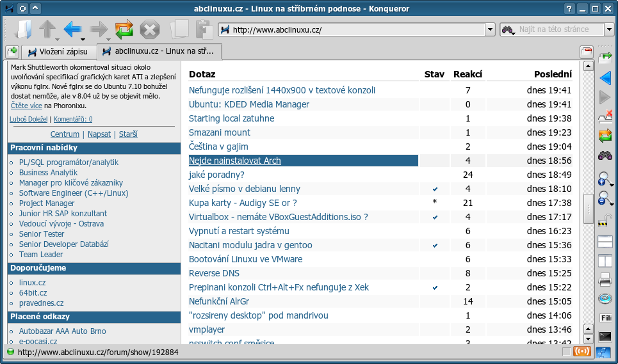Go to previous tab with blue triangle

coord(605,77)
